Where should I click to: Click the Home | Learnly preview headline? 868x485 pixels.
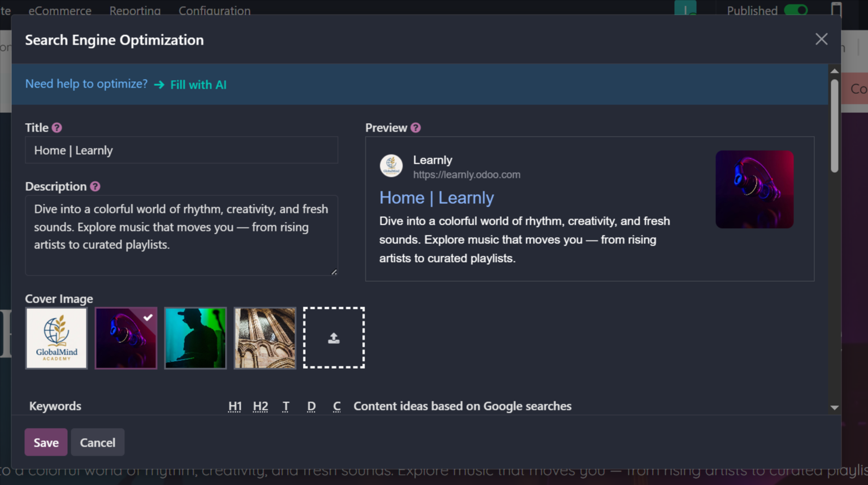tap(437, 198)
